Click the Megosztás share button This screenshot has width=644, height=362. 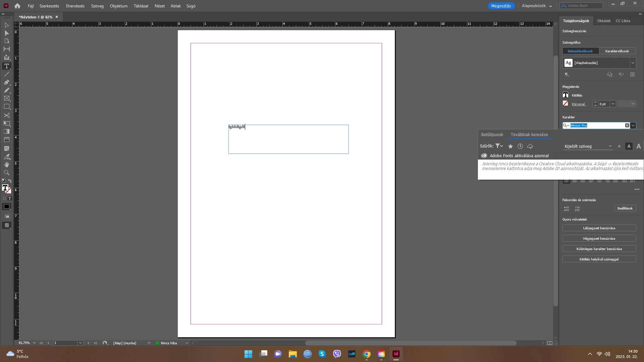[501, 6]
